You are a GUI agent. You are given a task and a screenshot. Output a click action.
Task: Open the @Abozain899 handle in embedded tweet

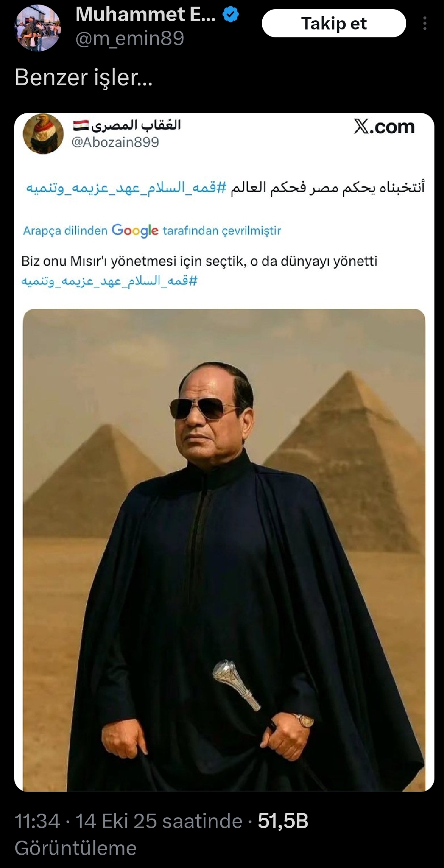point(115,142)
